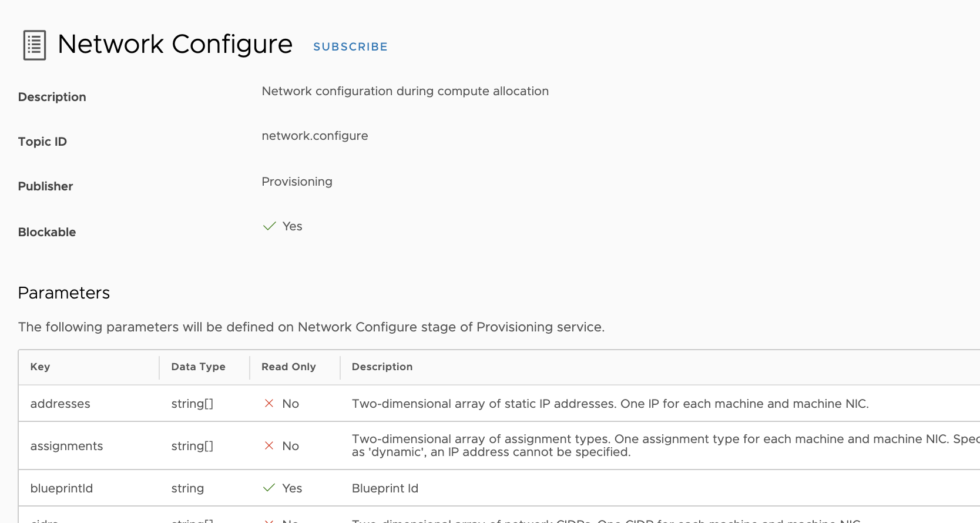Click the addresses row description text
This screenshot has height=523, width=980.
click(610, 404)
